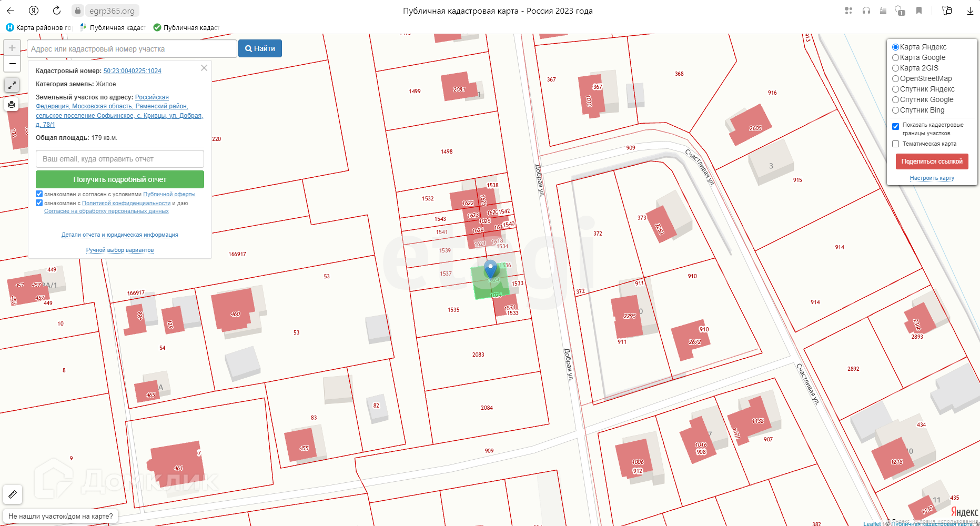Open cadastral number 50:23:0040225:1024 link
This screenshot has height=526, width=980.
pyautogui.click(x=133, y=71)
